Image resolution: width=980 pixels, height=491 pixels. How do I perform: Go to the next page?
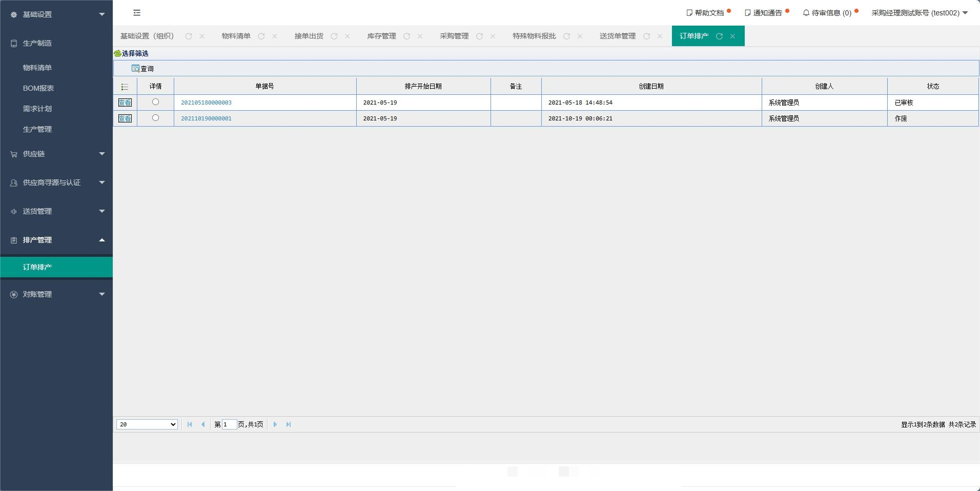[x=275, y=424]
